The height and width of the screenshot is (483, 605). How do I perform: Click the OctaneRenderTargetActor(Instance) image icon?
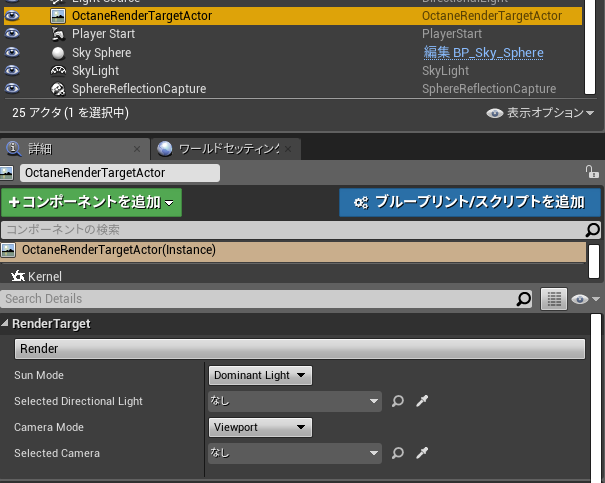pyautogui.click(x=8, y=250)
